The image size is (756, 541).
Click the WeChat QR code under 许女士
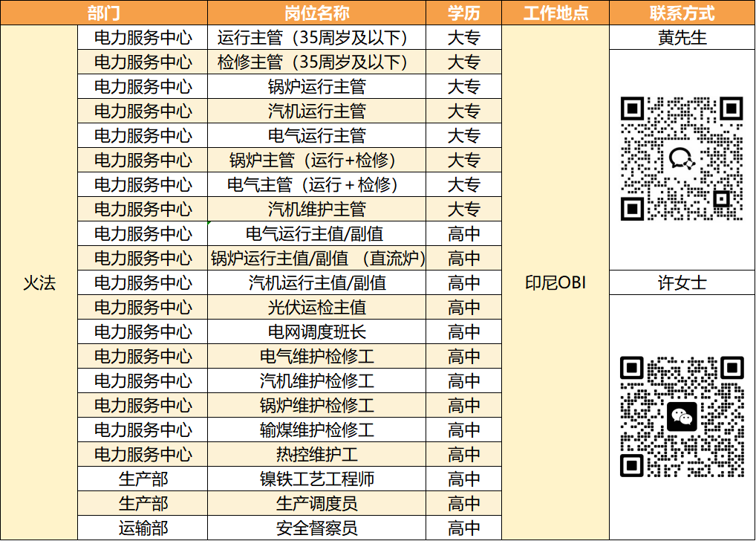pos(682,417)
